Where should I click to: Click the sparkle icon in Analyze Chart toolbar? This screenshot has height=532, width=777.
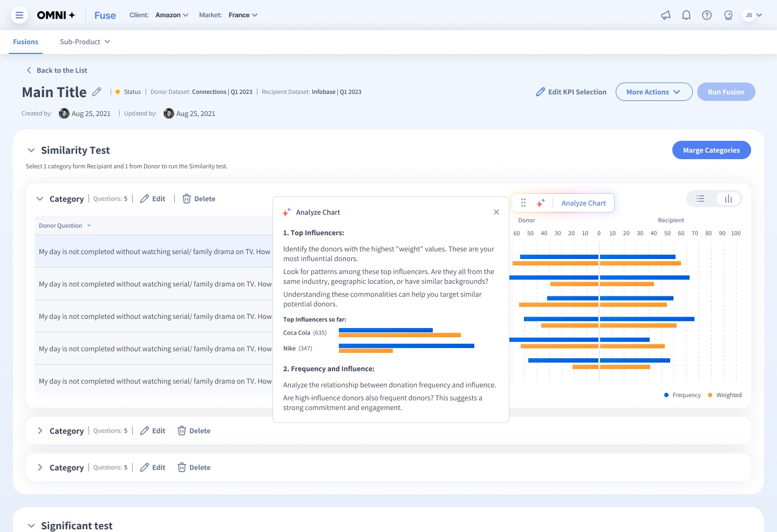(x=541, y=203)
